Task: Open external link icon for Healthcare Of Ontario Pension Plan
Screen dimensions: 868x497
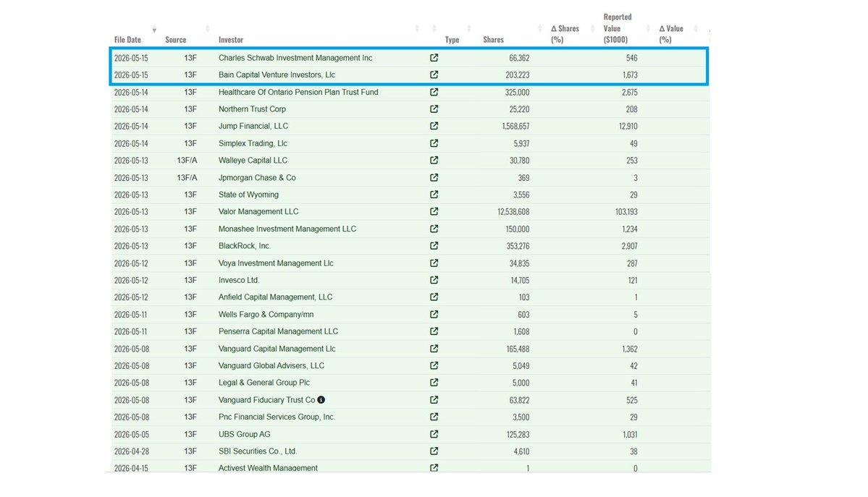Action: 434,92
